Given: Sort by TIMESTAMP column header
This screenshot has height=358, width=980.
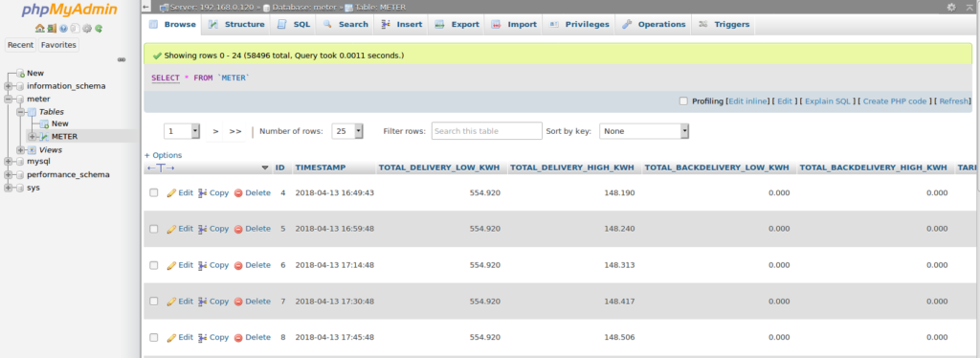Looking at the screenshot, I should pyautogui.click(x=320, y=168).
